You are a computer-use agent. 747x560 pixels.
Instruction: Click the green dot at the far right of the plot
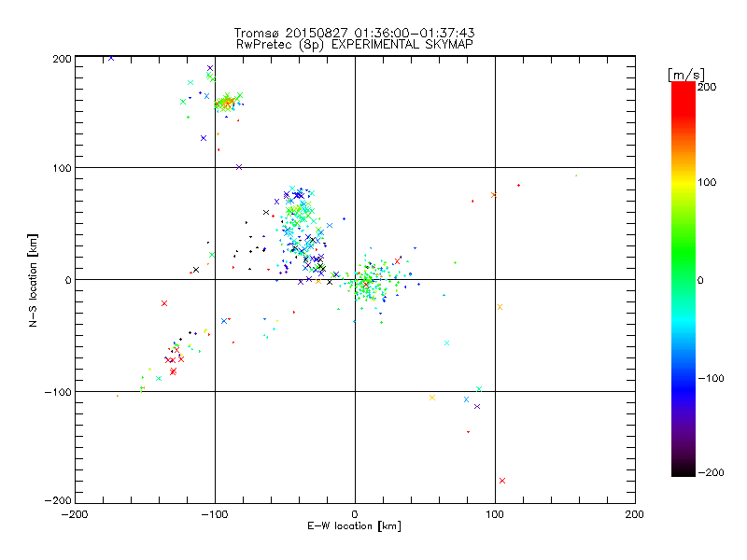tap(576, 175)
